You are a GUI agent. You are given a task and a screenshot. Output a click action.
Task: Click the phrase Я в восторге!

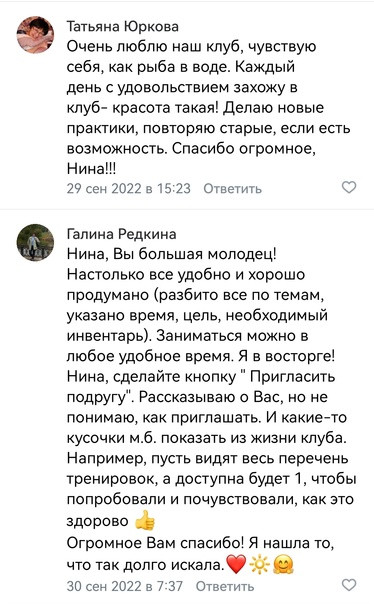[286, 356]
